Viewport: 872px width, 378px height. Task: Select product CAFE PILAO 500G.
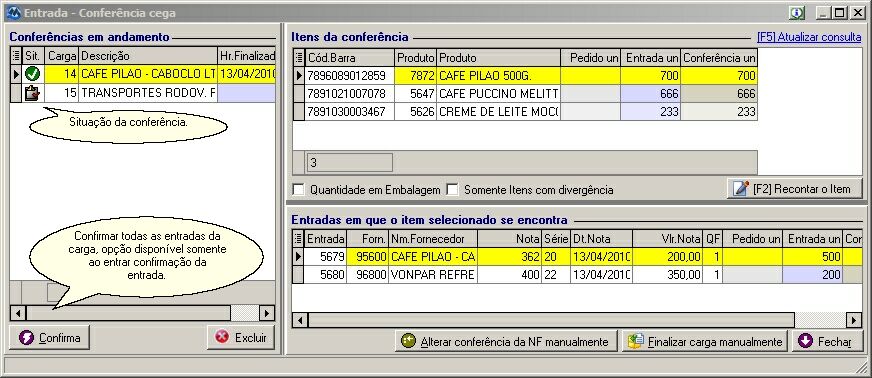coord(499,76)
